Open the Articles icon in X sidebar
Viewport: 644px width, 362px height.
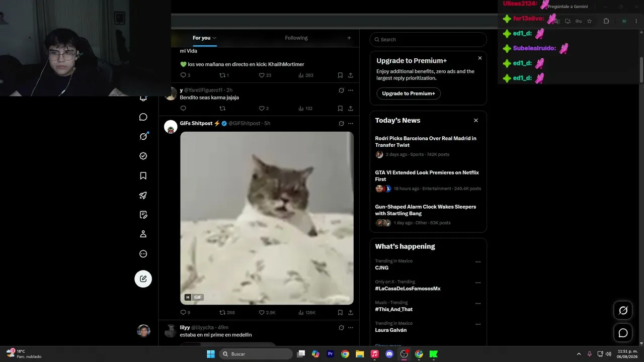(x=143, y=215)
